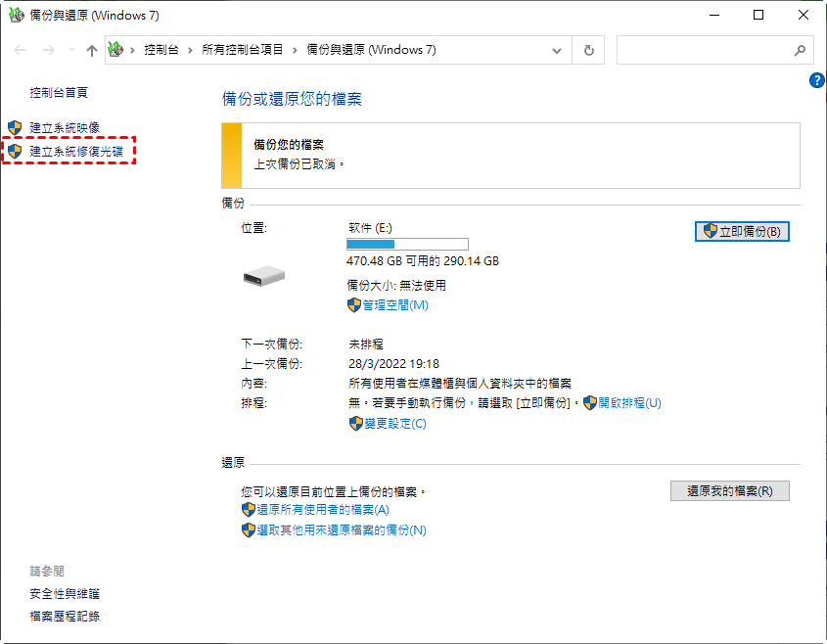The width and height of the screenshot is (827, 644).
Task: Click 還原我的檔案(R) button
Action: (730, 491)
